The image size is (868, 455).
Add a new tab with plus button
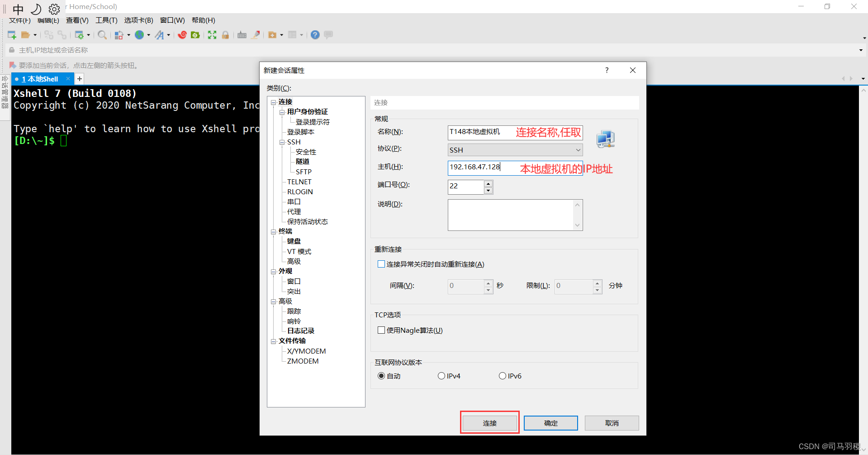click(80, 79)
